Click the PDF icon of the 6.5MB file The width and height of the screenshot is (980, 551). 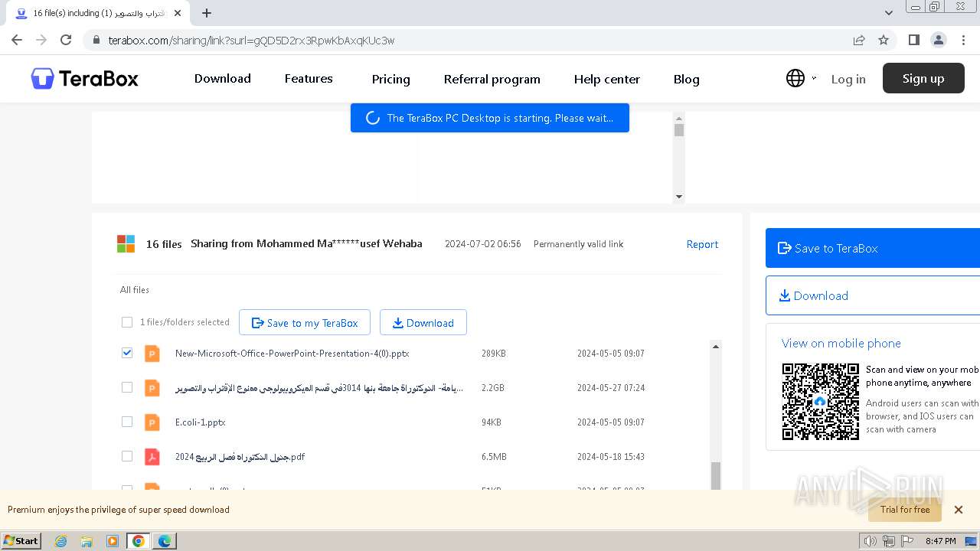point(152,457)
